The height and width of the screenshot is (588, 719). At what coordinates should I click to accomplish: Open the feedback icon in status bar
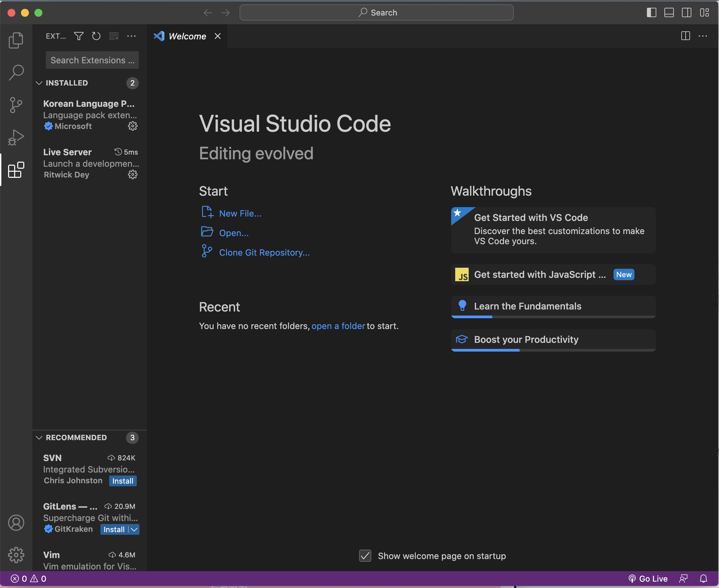click(683, 579)
